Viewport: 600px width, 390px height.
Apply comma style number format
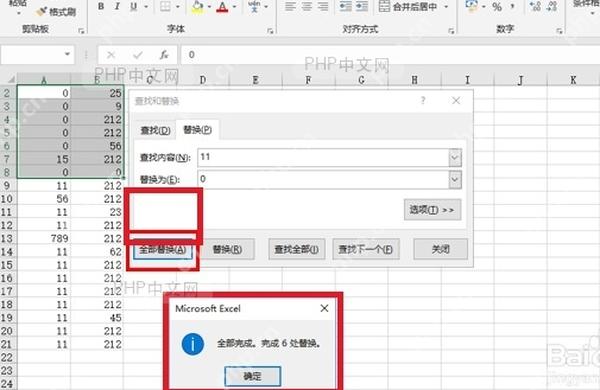pos(512,7)
